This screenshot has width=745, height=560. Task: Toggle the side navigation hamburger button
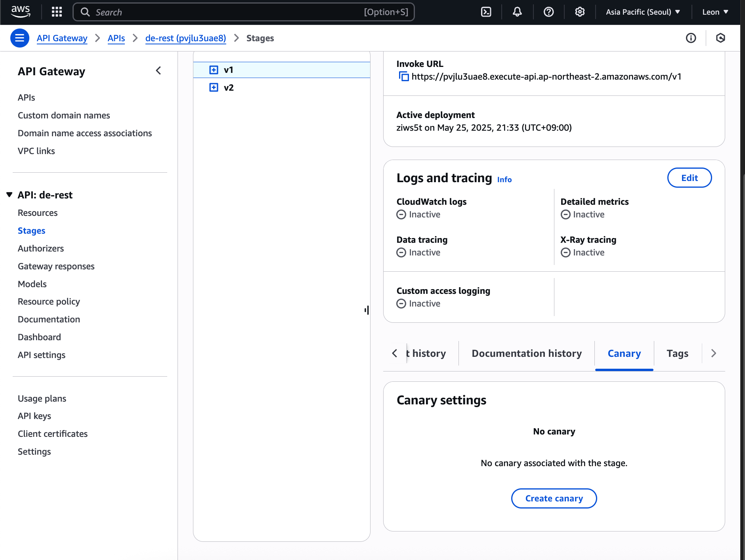[19, 38]
